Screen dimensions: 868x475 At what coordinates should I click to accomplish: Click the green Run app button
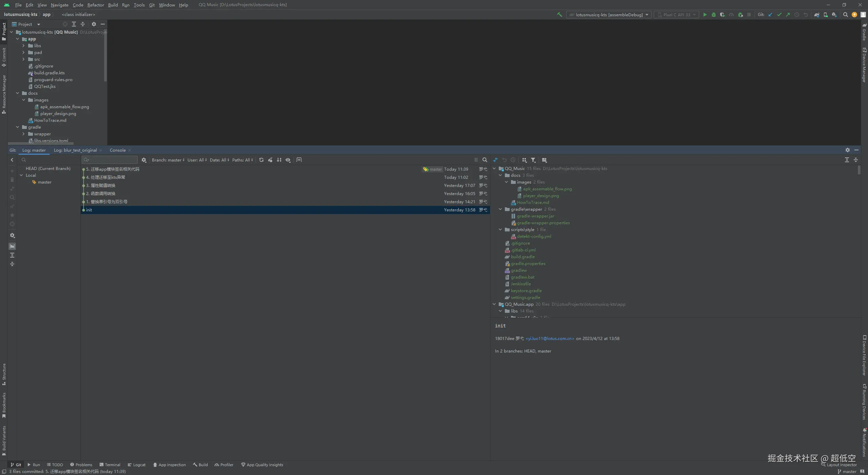point(705,15)
